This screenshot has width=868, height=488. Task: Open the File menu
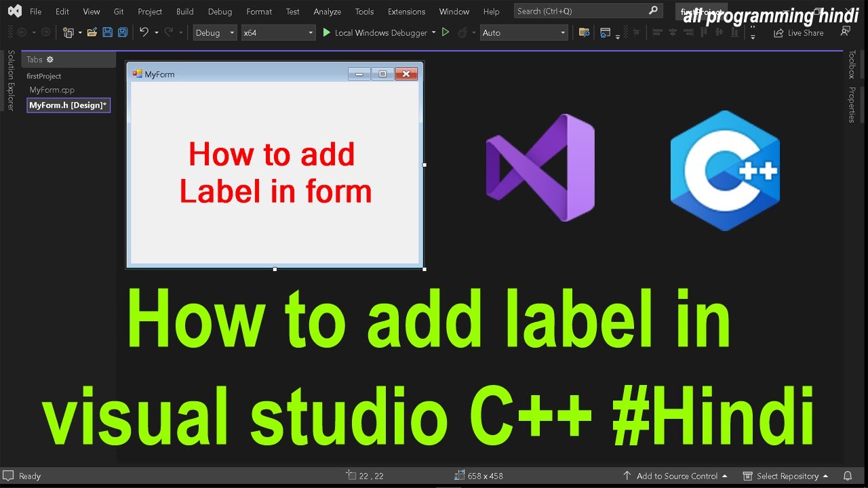click(x=35, y=12)
